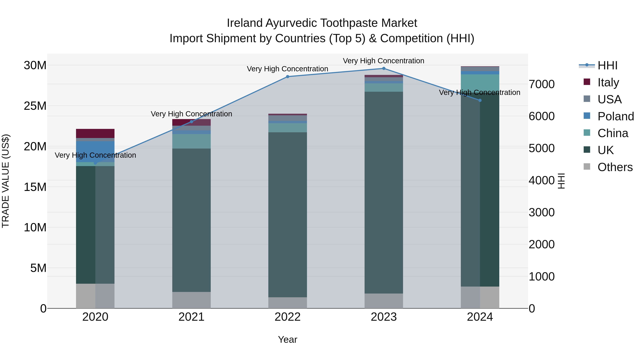Click the Poland blue color swatch
Screen dimensions: 644x362
coord(587,116)
